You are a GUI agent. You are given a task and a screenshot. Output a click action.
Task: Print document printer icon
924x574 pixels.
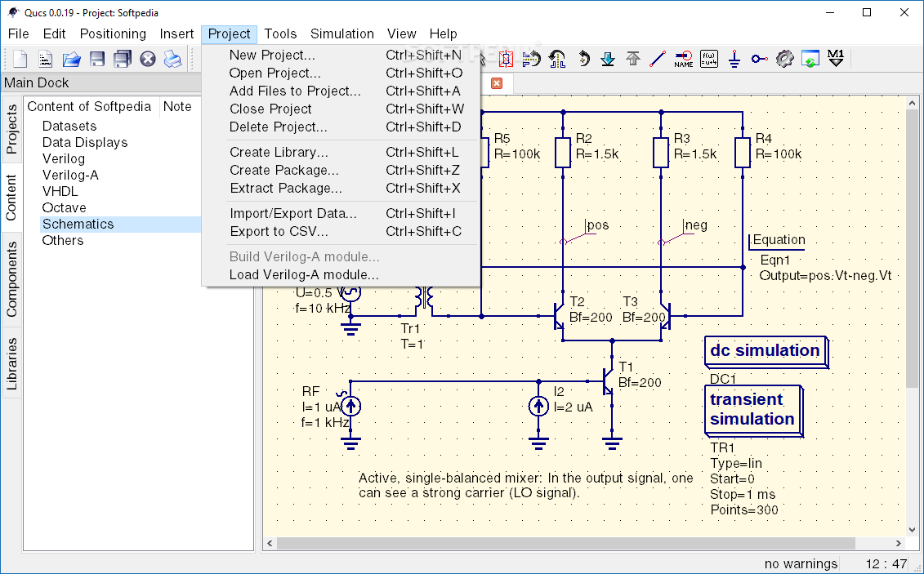172,59
